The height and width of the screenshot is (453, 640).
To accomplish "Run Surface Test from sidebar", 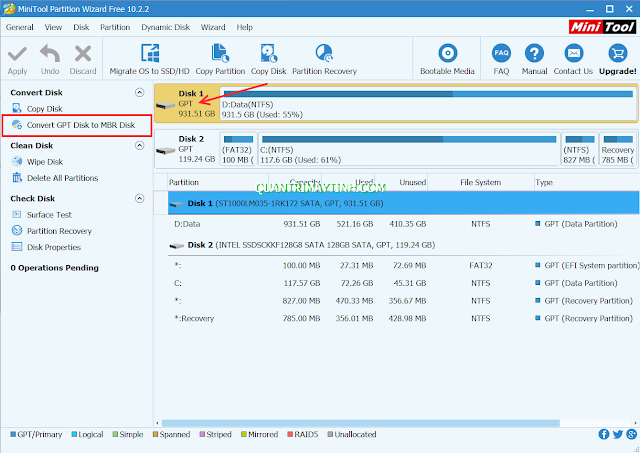I will [x=49, y=215].
